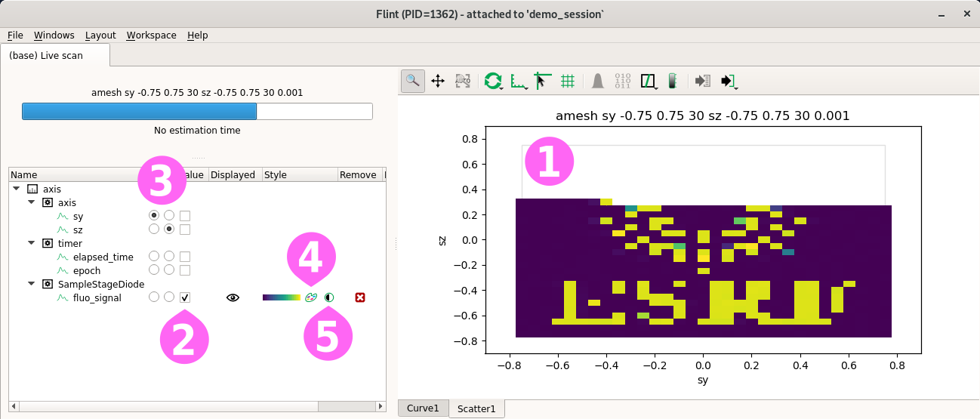Check the elapsed_time value checkbox
980x419 pixels.
pyautogui.click(x=185, y=257)
